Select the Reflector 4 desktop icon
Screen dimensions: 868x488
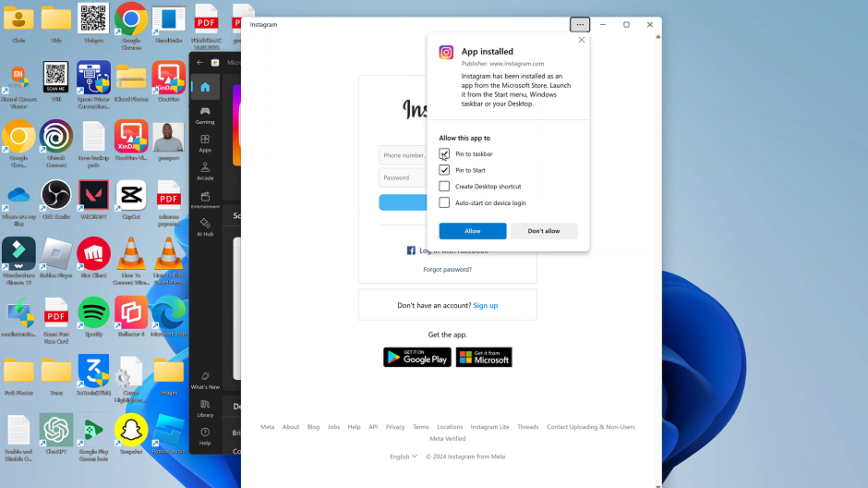(x=131, y=317)
